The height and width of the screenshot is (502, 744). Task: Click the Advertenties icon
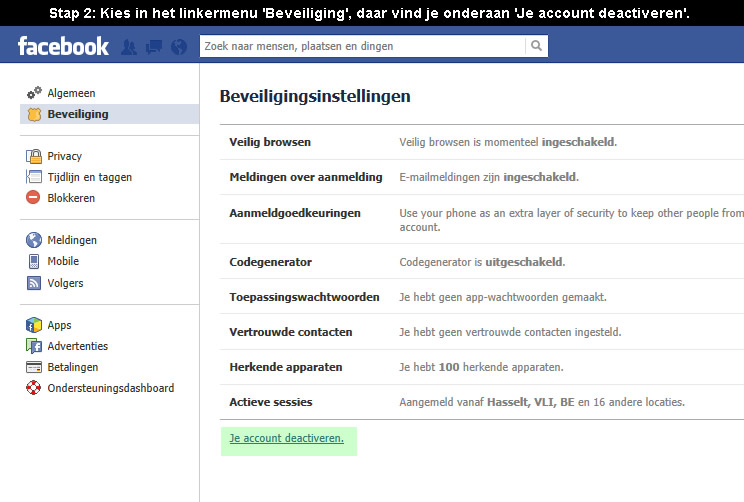click(34, 346)
